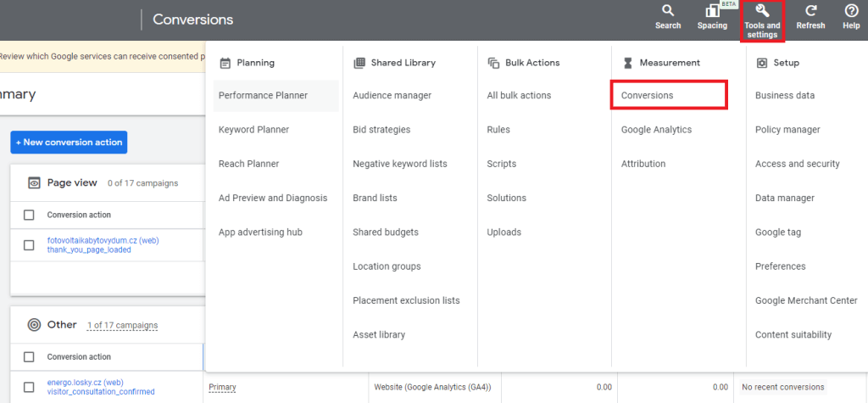
Task: Open Preferences
Action: tap(780, 266)
